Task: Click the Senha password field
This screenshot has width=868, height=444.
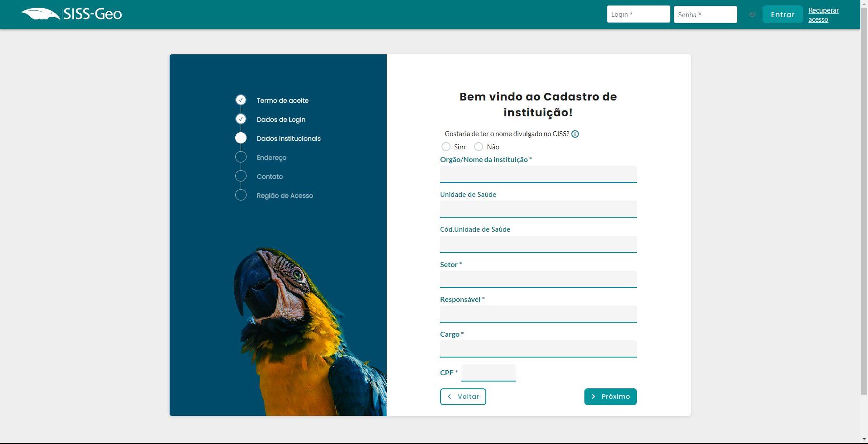Action: click(x=705, y=14)
